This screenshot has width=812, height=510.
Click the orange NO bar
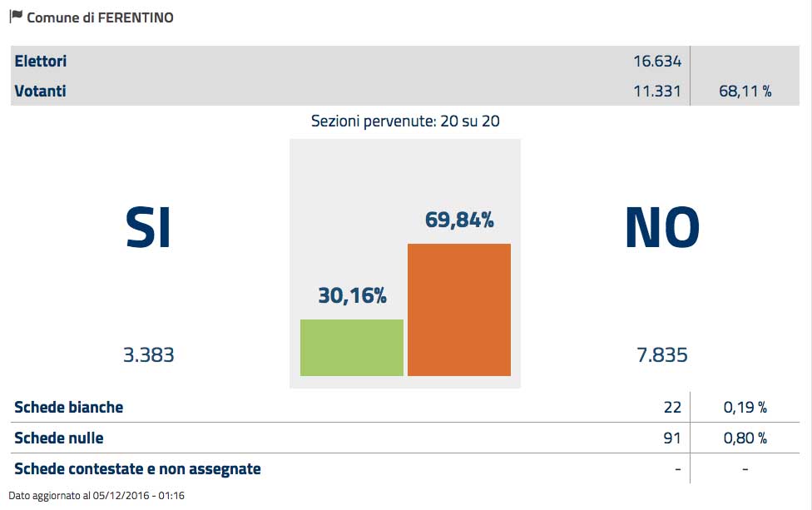(458, 309)
